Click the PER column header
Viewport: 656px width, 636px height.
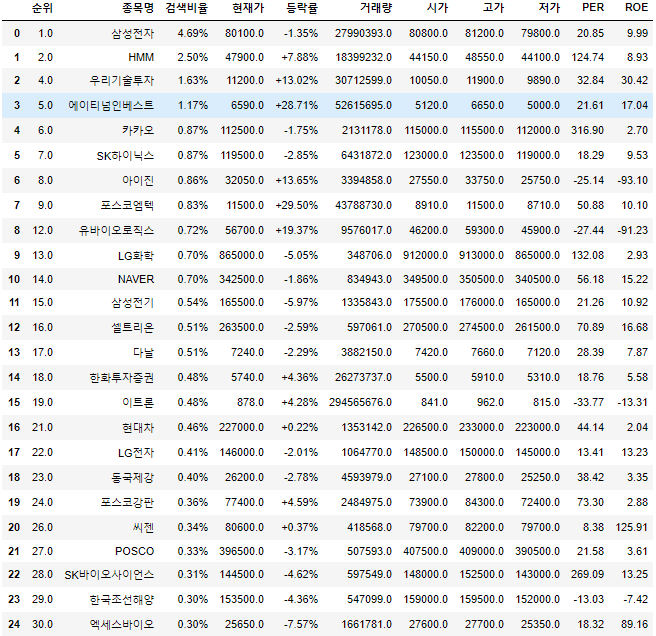pos(593,8)
